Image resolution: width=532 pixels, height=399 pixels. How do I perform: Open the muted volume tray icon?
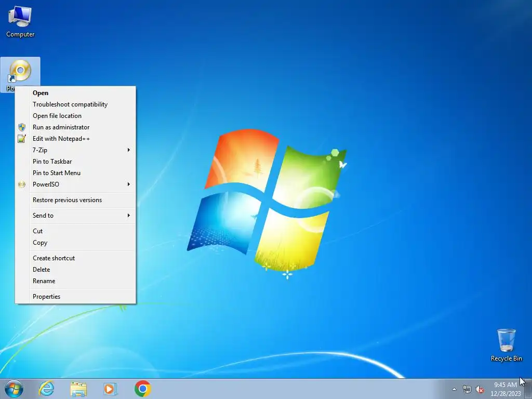point(480,390)
